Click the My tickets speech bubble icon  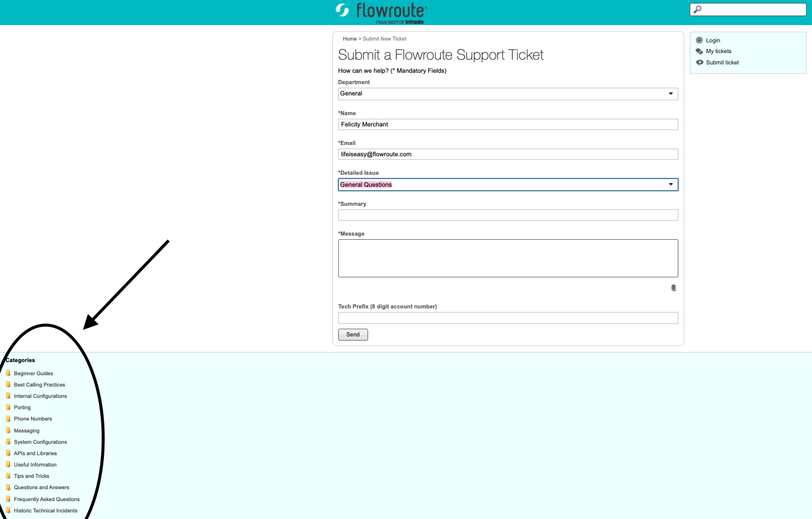point(699,51)
